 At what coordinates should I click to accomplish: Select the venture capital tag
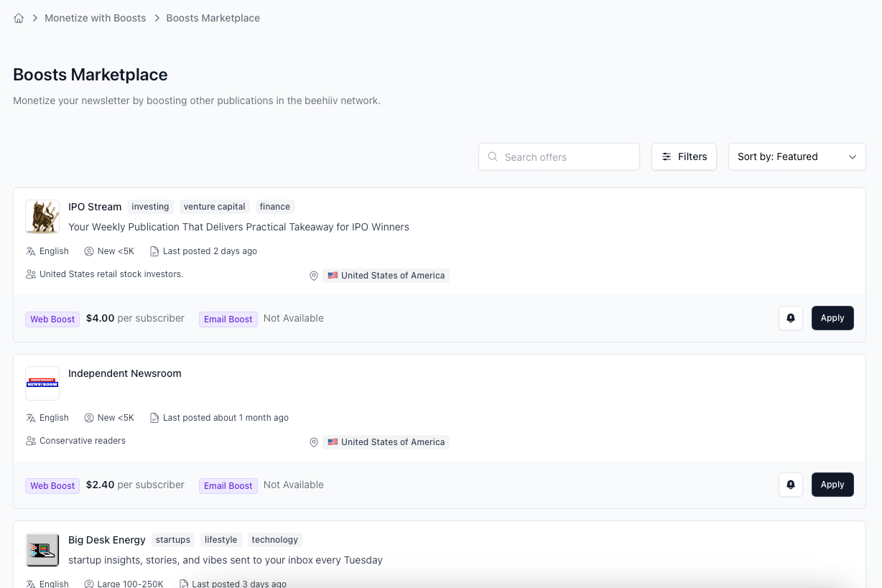tap(214, 207)
